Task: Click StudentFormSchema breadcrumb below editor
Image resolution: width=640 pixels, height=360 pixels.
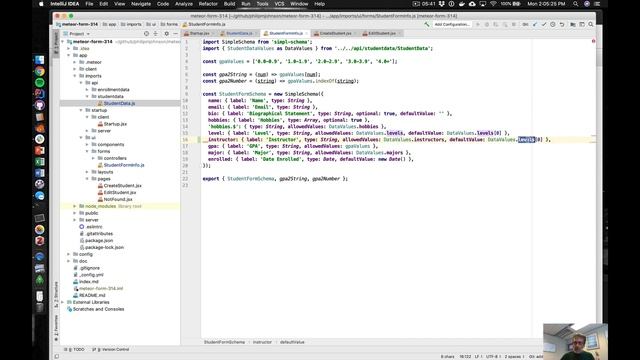Action: pyautogui.click(x=224, y=342)
